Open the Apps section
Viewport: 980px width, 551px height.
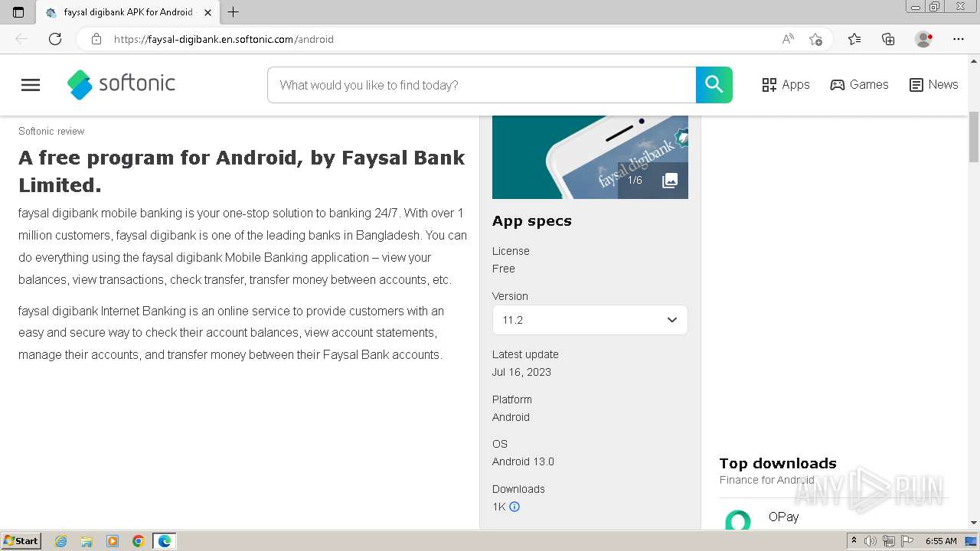point(786,85)
